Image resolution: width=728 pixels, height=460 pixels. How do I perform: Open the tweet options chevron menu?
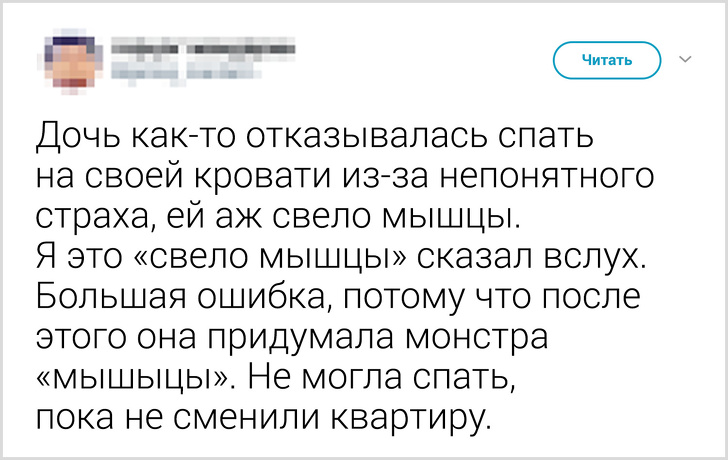[x=686, y=60]
